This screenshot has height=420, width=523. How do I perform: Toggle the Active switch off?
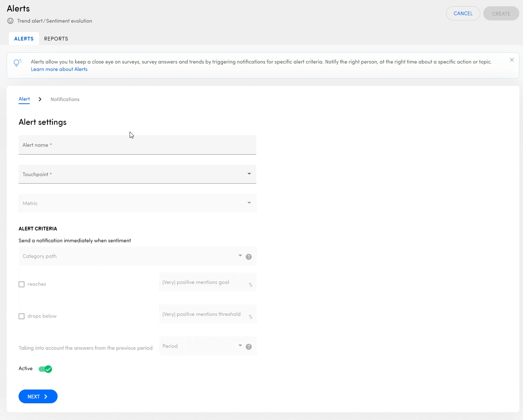click(45, 369)
